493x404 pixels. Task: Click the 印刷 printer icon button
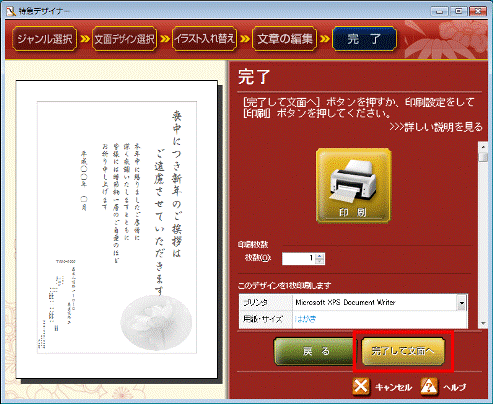(x=353, y=185)
